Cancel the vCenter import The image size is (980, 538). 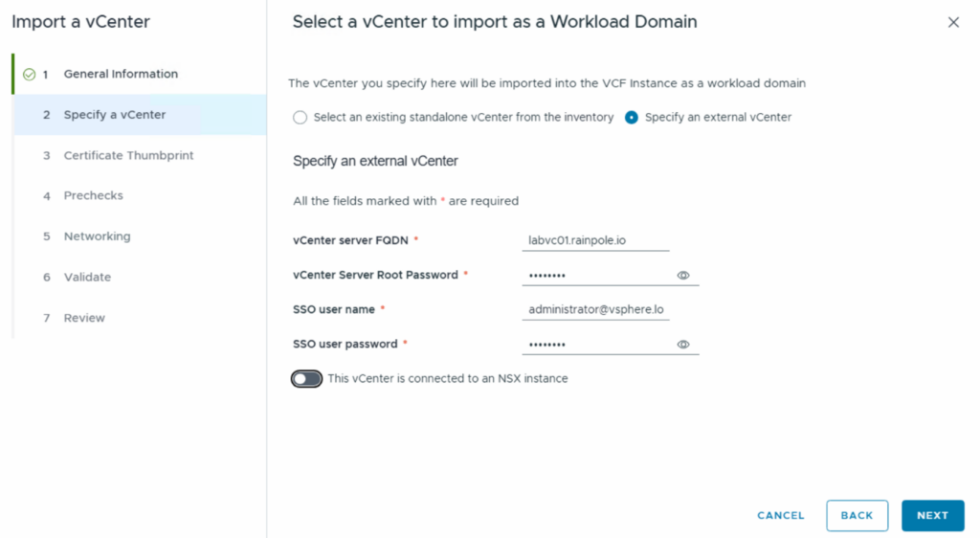(x=781, y=515)
